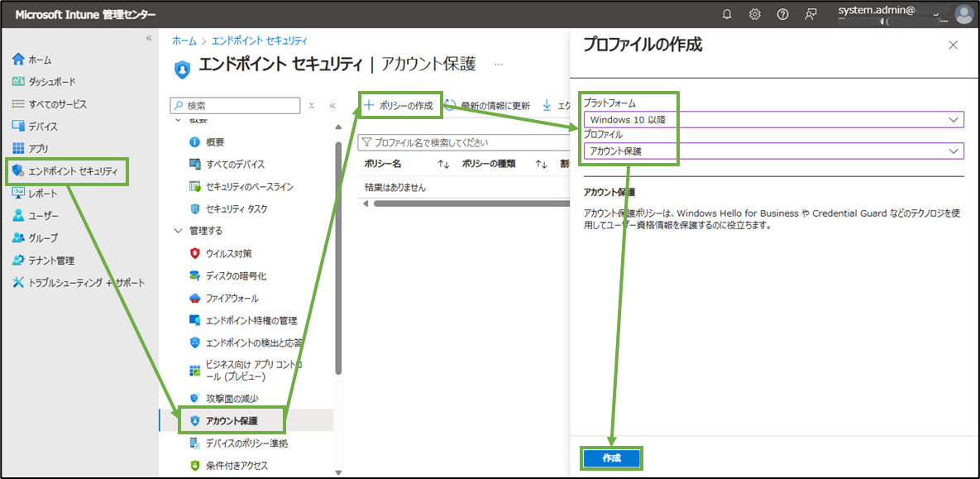Open セキュリティのベースライン in the submenu
Screen dimensions: 980x479
pyautogui.click(x=241, y=186)
